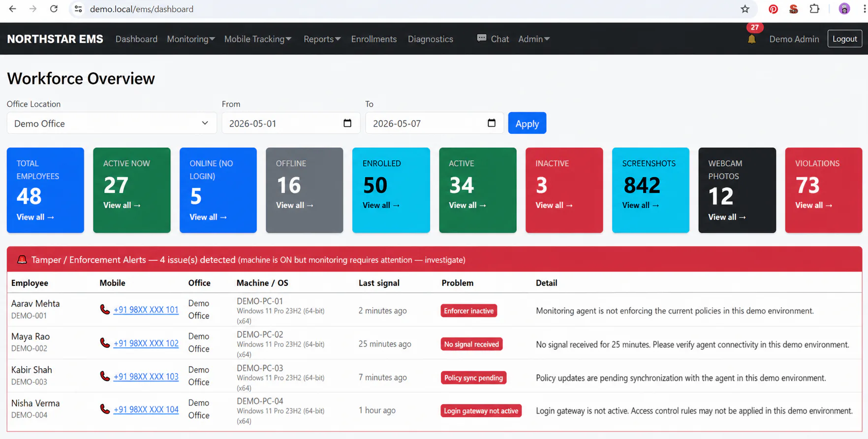Click the Login gateway not active badge

pos(481,410)
